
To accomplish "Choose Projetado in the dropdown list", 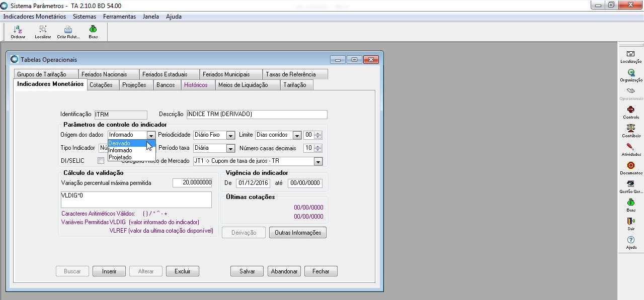I will [x=132, y=157].
